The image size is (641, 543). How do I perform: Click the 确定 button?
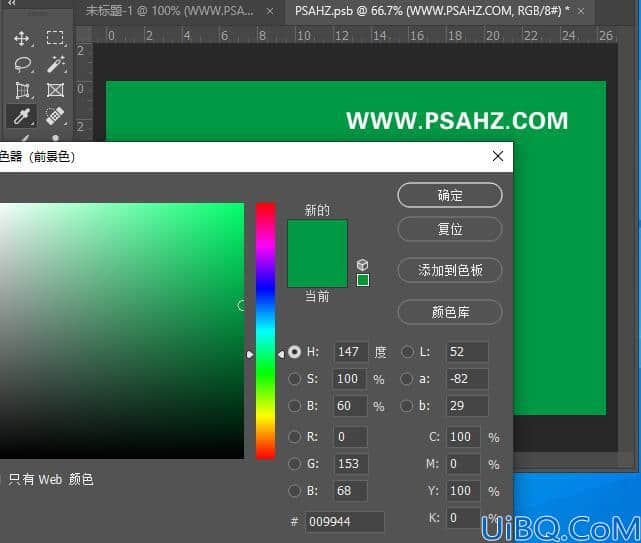click(450, 195)
